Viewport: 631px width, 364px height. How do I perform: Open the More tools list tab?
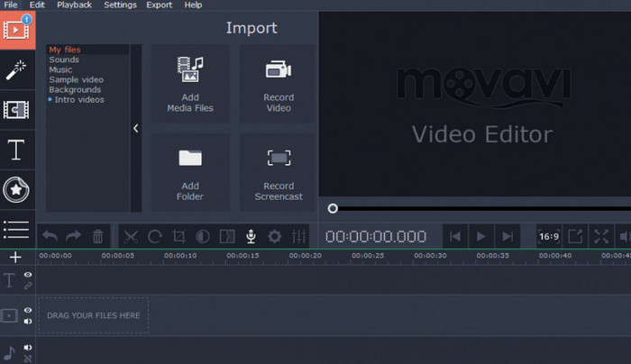pyautogui.click(x=16, y=229)
